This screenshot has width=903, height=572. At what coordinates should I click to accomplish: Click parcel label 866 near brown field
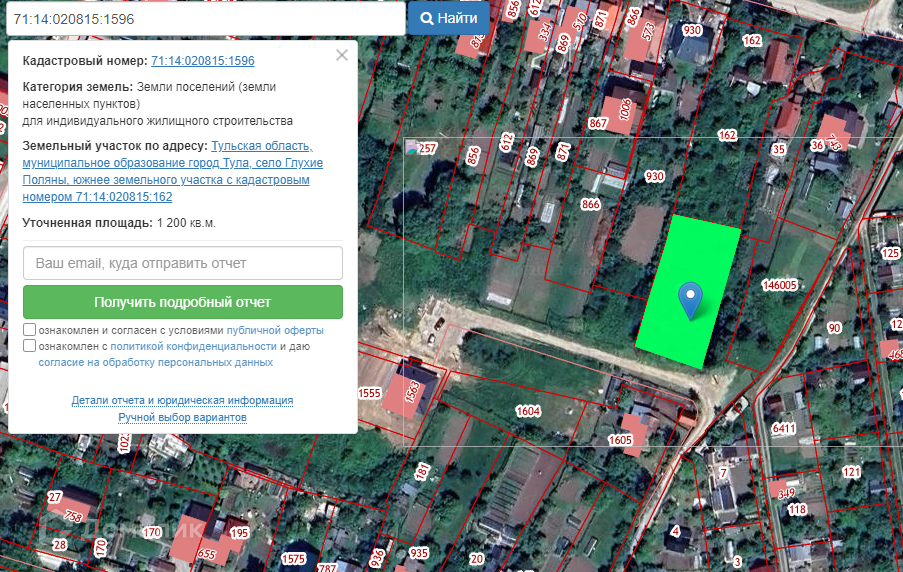(x=590, y=204)
